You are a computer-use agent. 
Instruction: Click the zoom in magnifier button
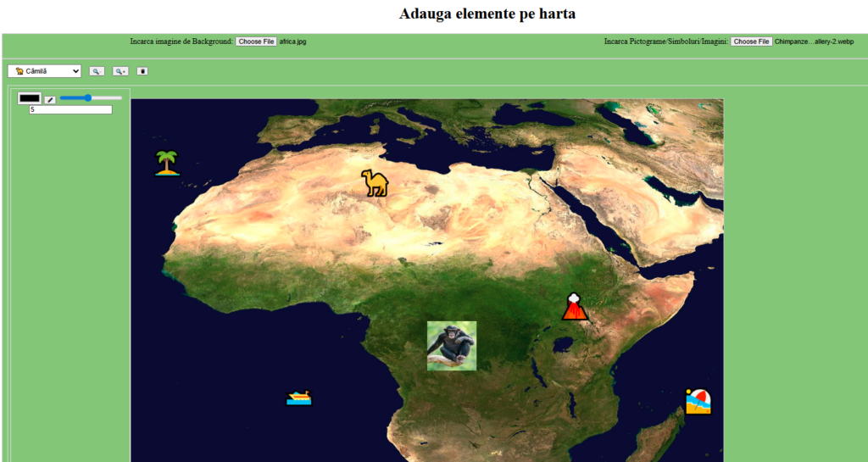(x=121, y=71)
